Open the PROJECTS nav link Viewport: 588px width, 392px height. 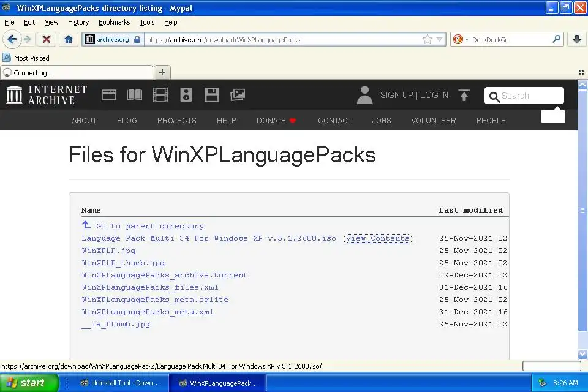pos(177,121)
